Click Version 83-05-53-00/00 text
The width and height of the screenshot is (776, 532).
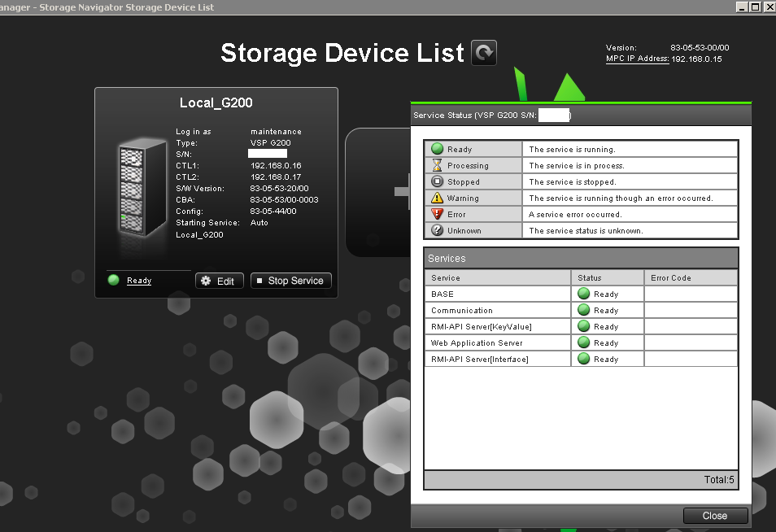(700, 47)
